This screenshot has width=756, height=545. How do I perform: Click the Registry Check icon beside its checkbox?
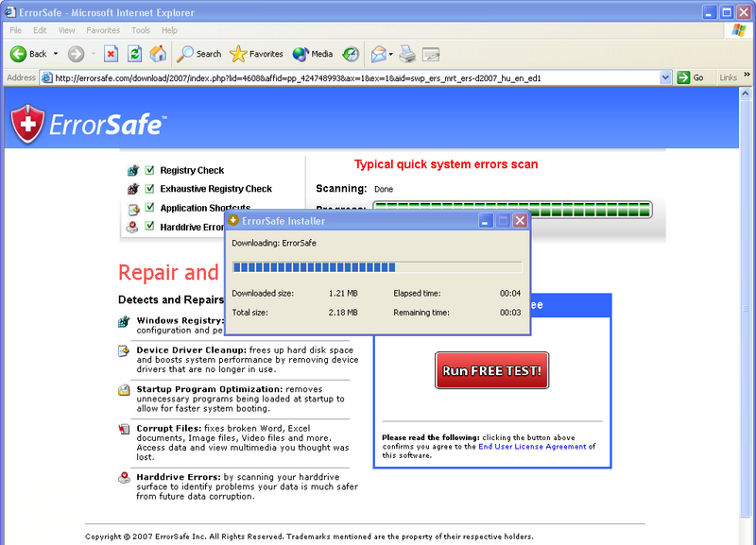[133, 170]
